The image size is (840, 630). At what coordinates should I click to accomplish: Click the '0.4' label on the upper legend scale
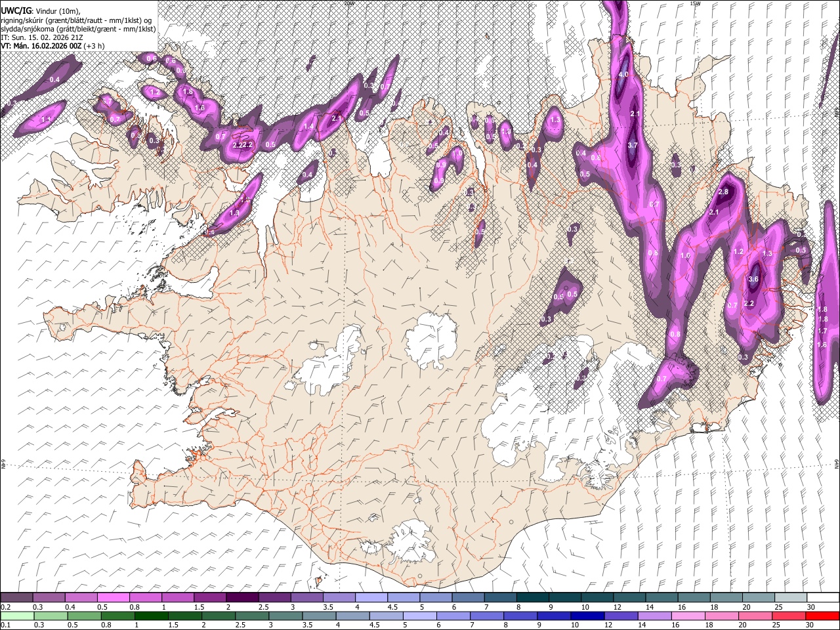click(x=70, y=607)
